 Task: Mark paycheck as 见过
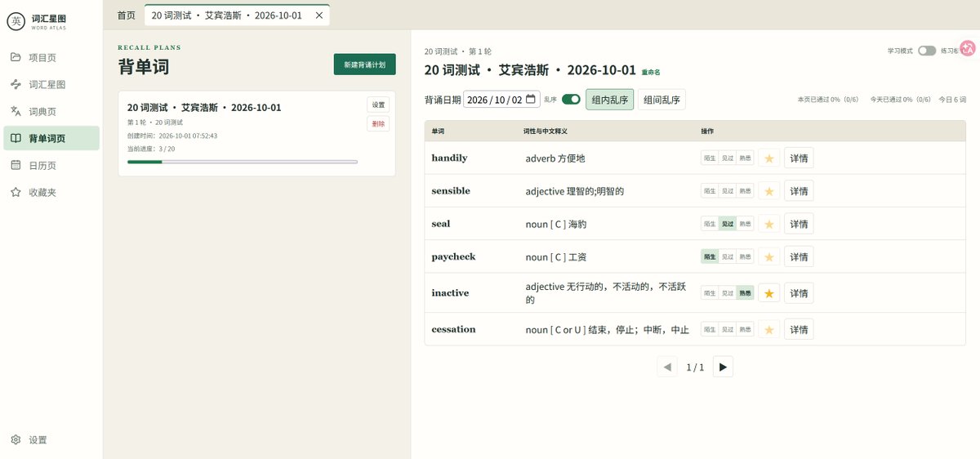pos(728,256)
